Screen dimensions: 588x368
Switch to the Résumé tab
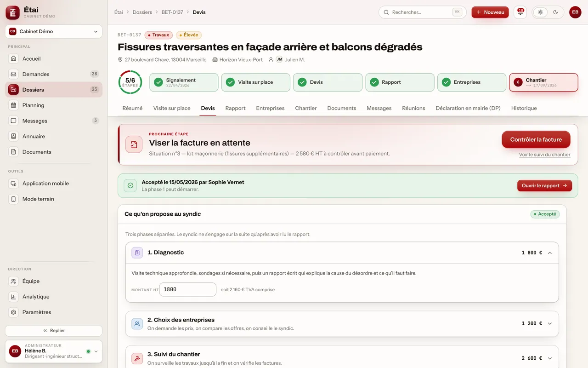click(x=132, y=108)
